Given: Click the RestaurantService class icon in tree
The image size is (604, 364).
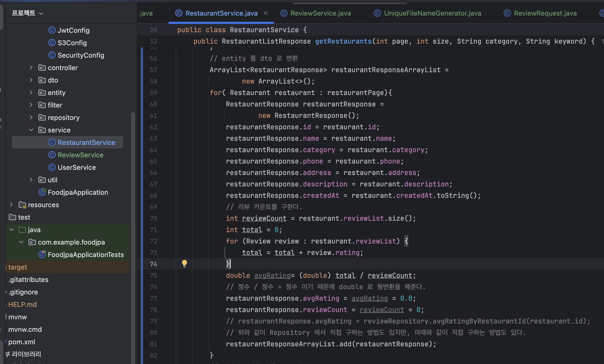Looking at the screenshot, I should click(52, 143).
